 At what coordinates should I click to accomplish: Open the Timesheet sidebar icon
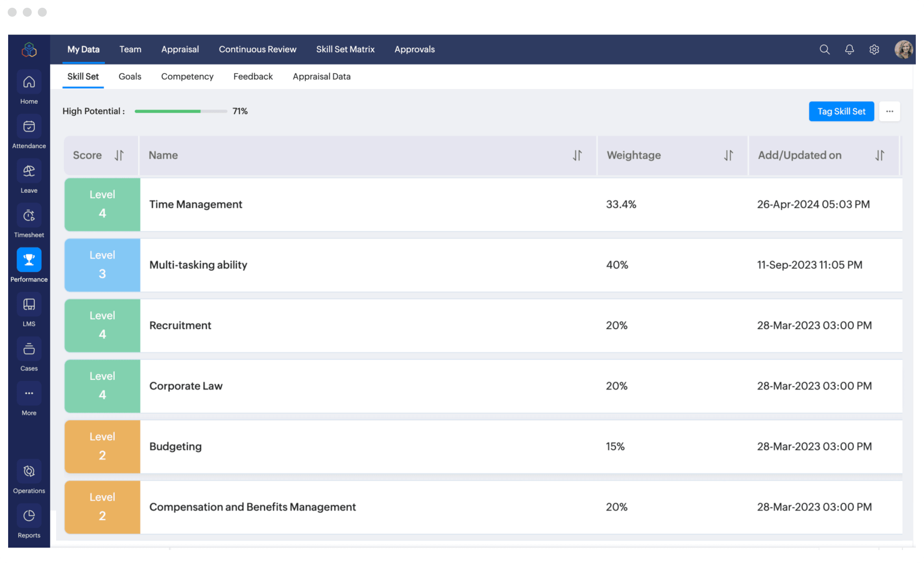pos(29,216)
